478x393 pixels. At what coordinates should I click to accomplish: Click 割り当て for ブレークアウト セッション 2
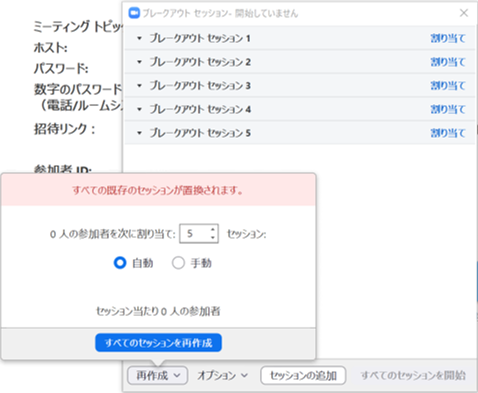click(448, 62)
